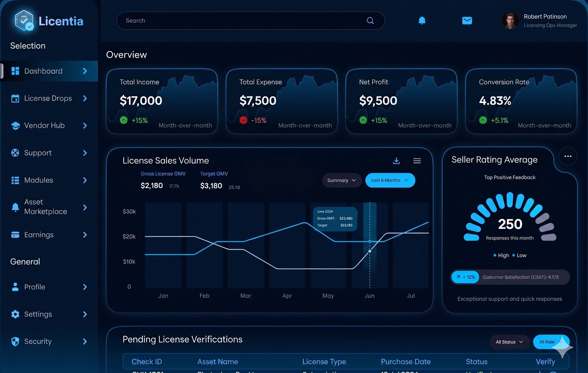Open notifications bell icon
The height and width of the screenshot is (373, 588).
[422, 21]
